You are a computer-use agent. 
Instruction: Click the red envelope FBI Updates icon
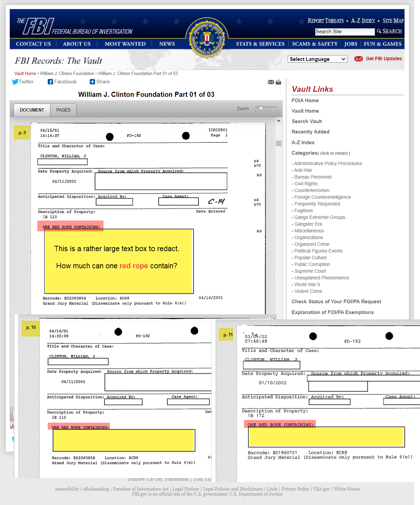pyautogui.click(x=359, y=59)
